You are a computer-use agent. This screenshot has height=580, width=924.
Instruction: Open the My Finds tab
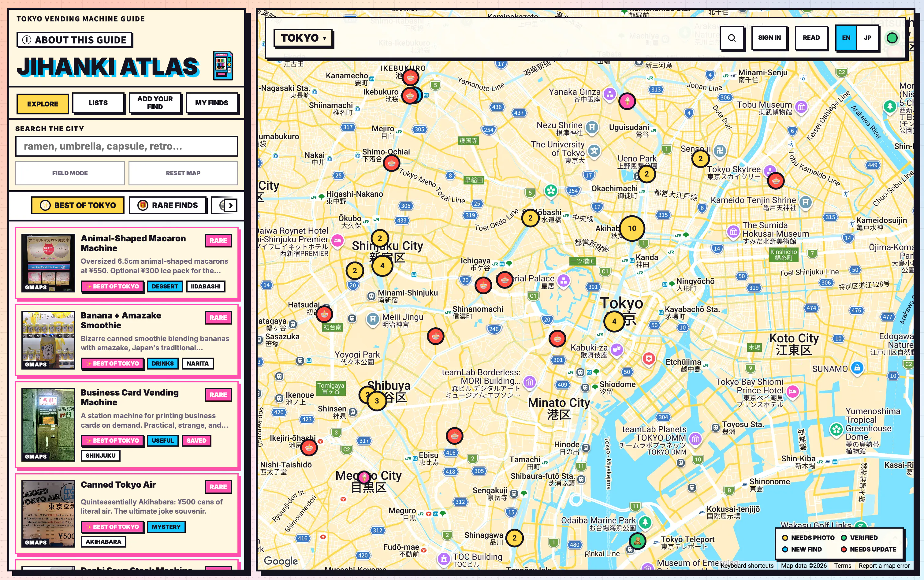click(x=212, y=103)
